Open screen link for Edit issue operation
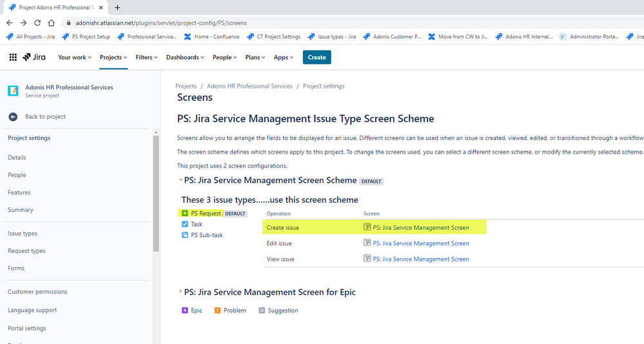Image resolution: width=644 pixels, height=344 pixels. (420, 243)
